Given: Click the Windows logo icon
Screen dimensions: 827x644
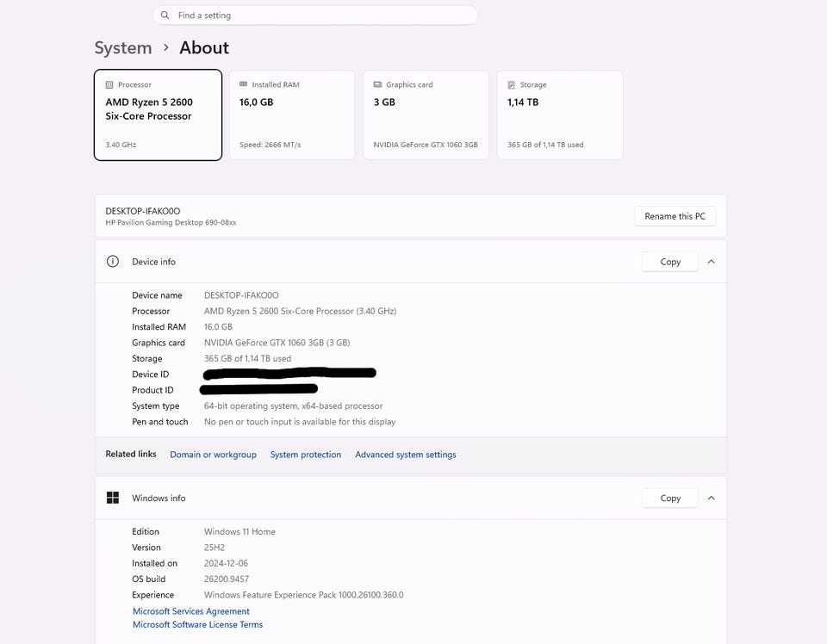Looking at the screenshot, I should 112,498.
